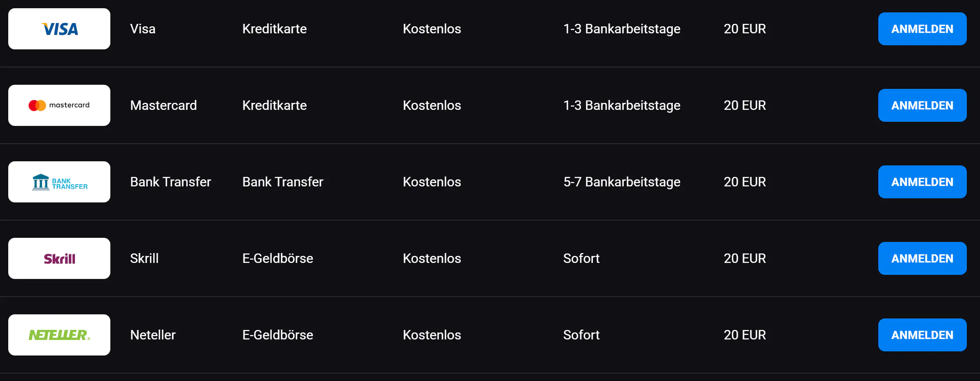This screenshot has height=381, width=980.
Task: Click Anmelden for Neteller
Action: click(x=922, y=335)
